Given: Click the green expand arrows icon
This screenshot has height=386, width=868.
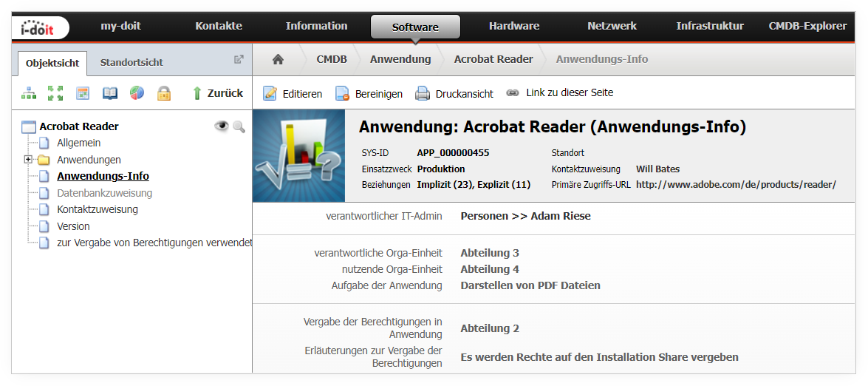Looking at the screenshot, I should (55, 93).
